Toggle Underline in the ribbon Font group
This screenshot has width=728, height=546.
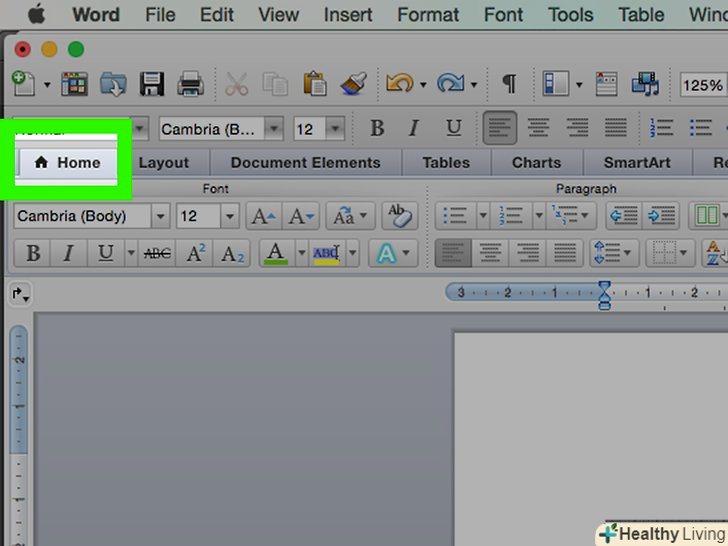coord(106,253)
